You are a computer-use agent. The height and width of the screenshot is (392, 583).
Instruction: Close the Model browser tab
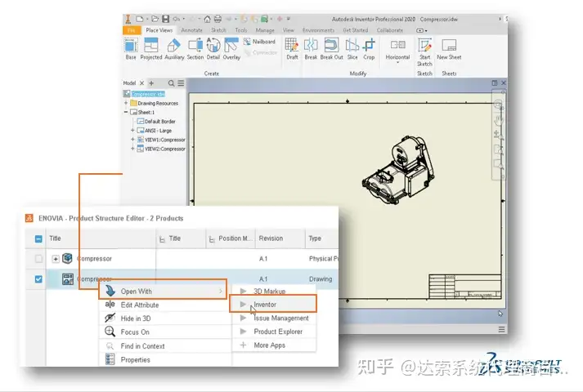click(141, 83)
